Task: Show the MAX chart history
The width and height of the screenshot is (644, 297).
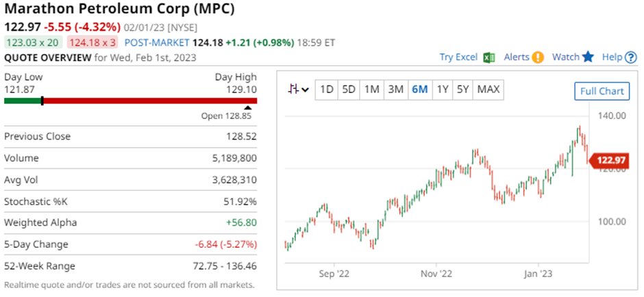Action: 488,89
